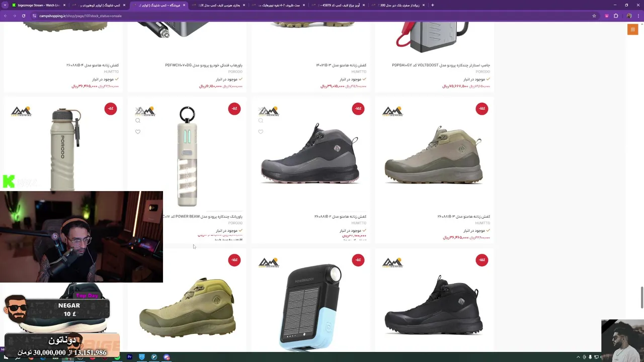The height and width of the screenshot is (362, 644).
Task: Open the black Humtto shoe product image
Action: pyautogui.click(x=434, y=305)
